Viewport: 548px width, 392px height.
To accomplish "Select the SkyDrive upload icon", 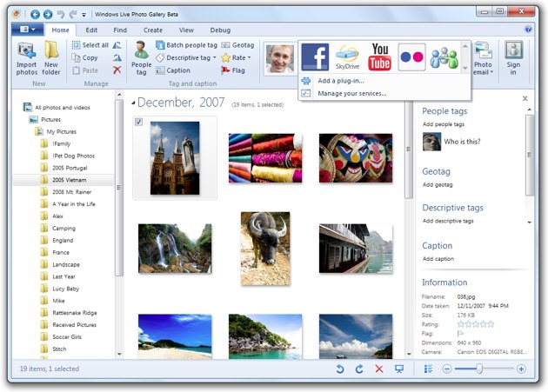I will 347,57.
